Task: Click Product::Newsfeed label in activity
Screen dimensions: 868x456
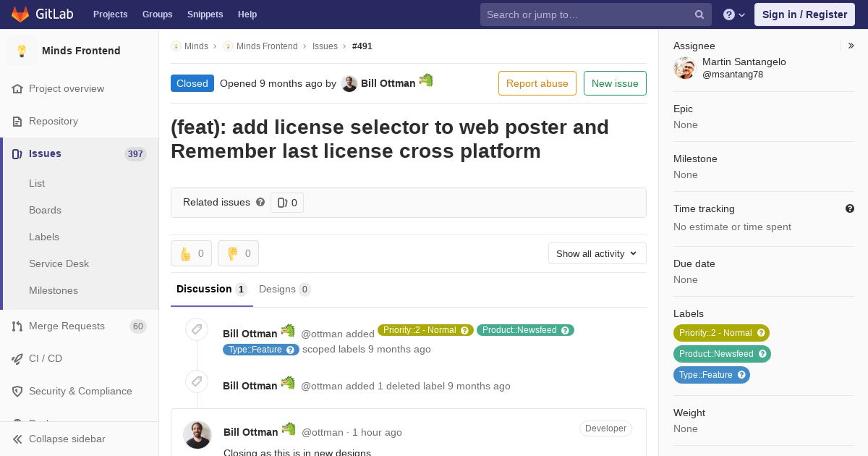Action: pos(519,330)
